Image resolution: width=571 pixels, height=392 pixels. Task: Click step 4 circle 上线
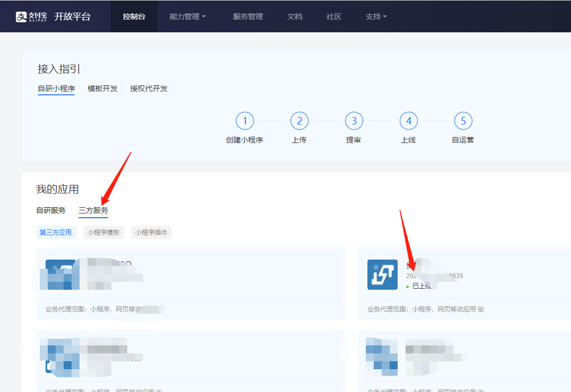point(409,121)
